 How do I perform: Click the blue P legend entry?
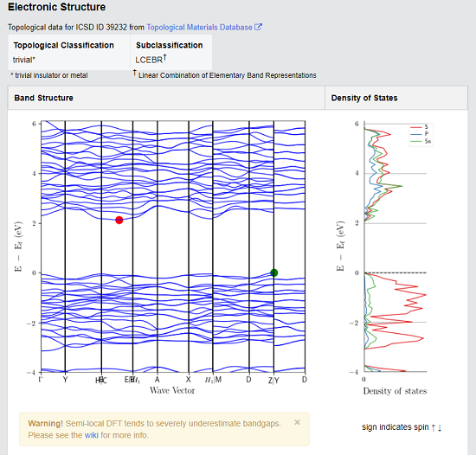(419, 134)
